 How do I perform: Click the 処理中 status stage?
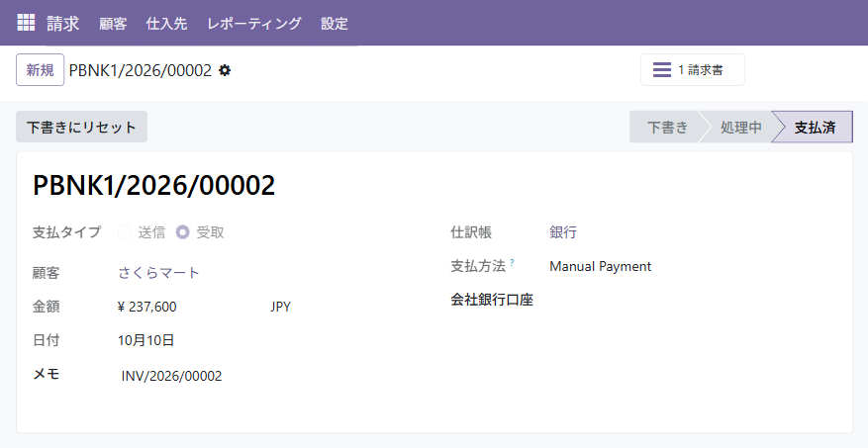[x=740, y=128]
